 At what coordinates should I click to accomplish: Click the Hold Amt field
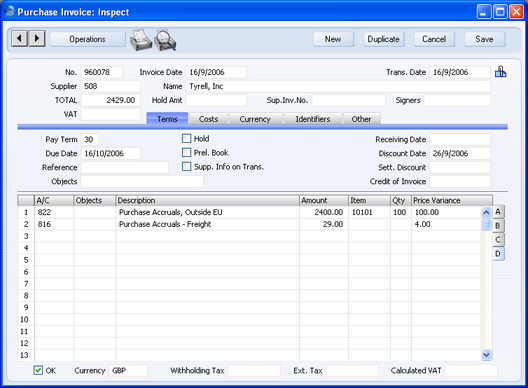[x=216, y=100]
